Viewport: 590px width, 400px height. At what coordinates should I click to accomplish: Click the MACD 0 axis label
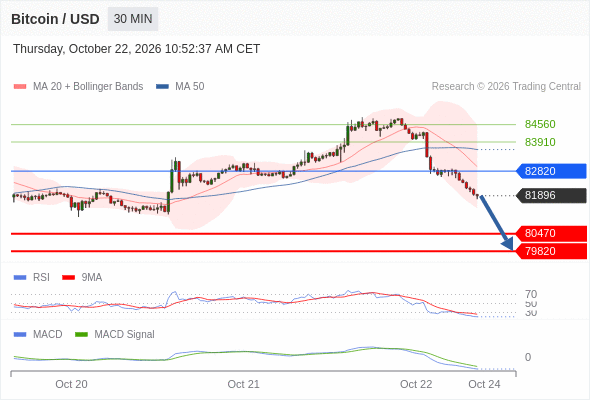coord(528,357)
